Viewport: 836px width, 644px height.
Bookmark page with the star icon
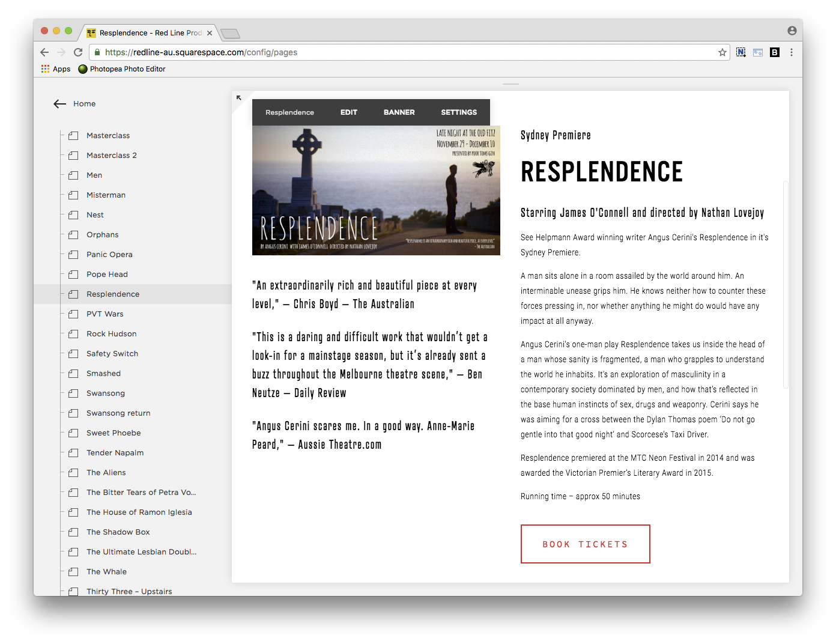[722, 52]
